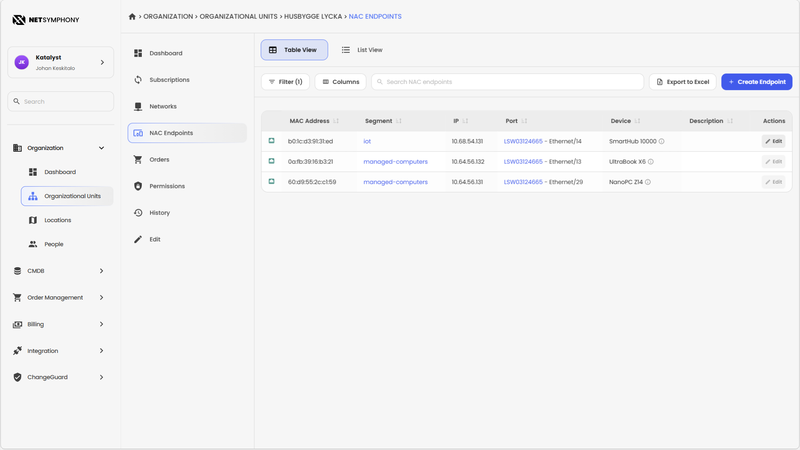The width and height of the screenshot is (800, 450).
Task: Select NAC Endpoints menu item
Action: point(187,133)
